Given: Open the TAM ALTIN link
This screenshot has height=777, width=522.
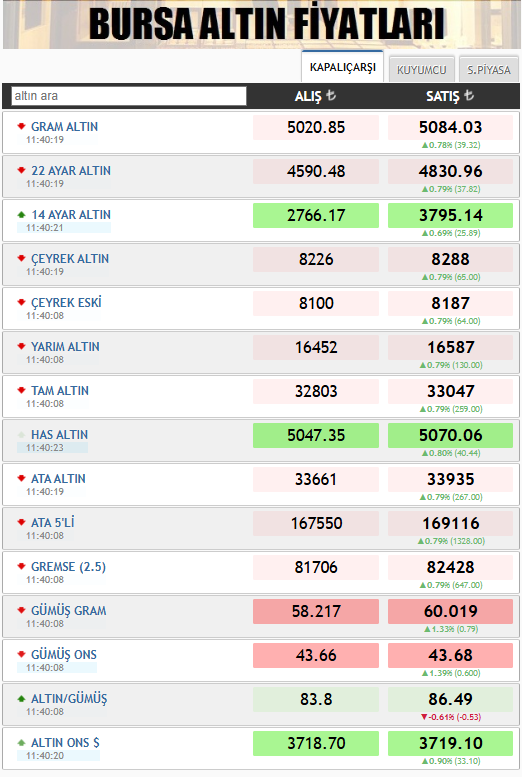Looking at the screenshot, I should tap(60, 390).
